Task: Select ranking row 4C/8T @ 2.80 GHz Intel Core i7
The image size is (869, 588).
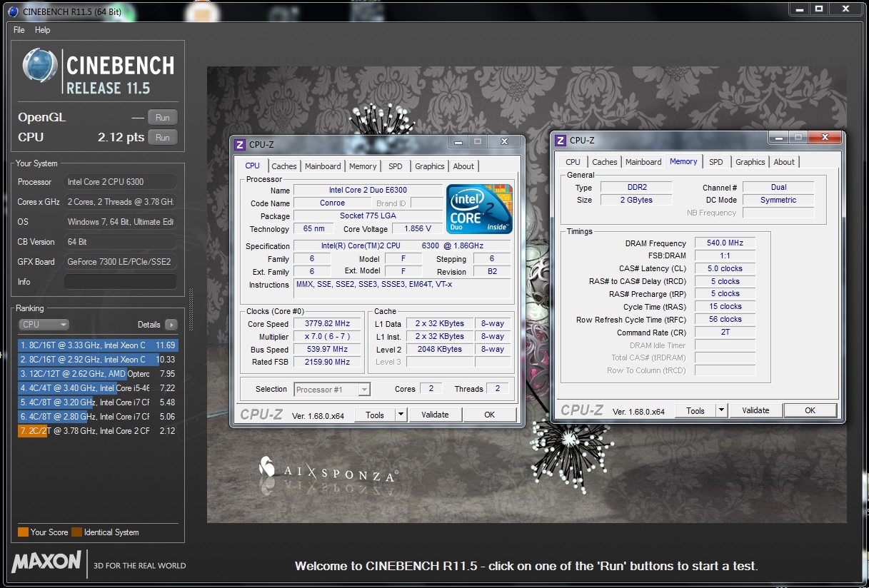Action: [x=98, y=417]
